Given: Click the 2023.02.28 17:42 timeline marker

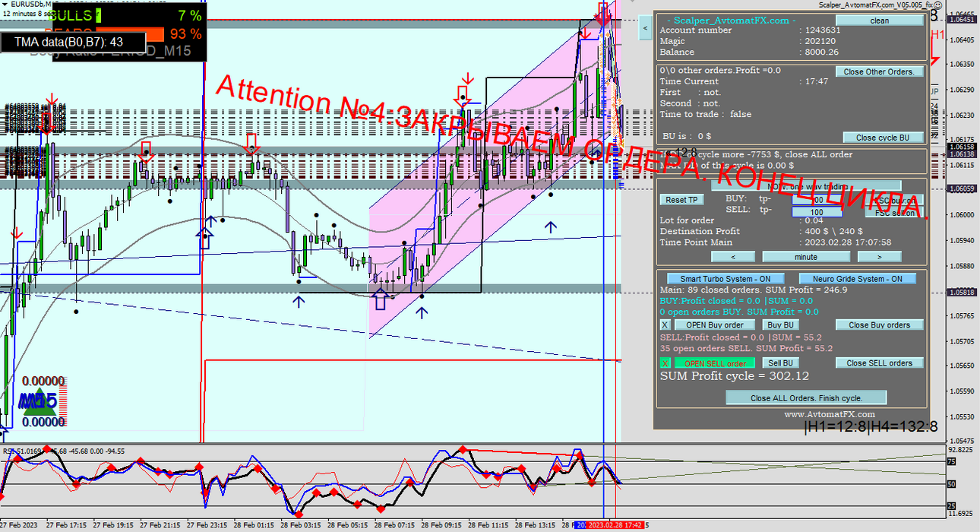Looking at the screenshot, I should pos(616,525).
